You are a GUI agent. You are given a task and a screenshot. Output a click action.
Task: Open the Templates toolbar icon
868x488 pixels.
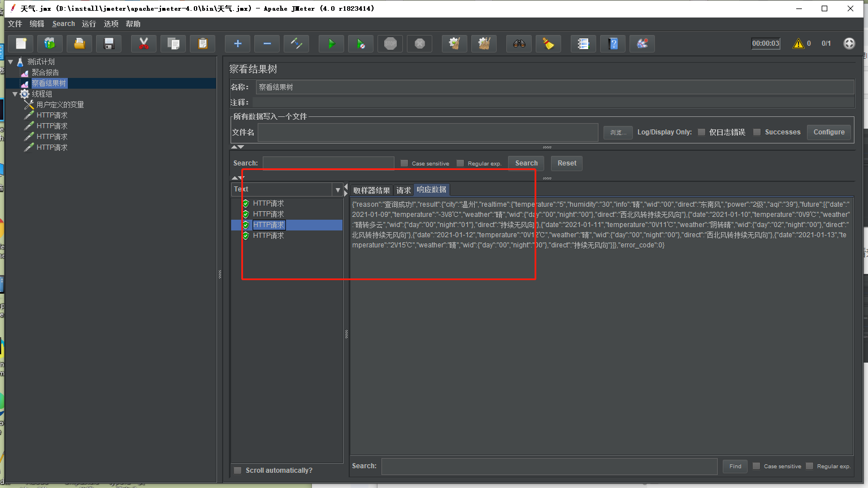click(50, 43)
